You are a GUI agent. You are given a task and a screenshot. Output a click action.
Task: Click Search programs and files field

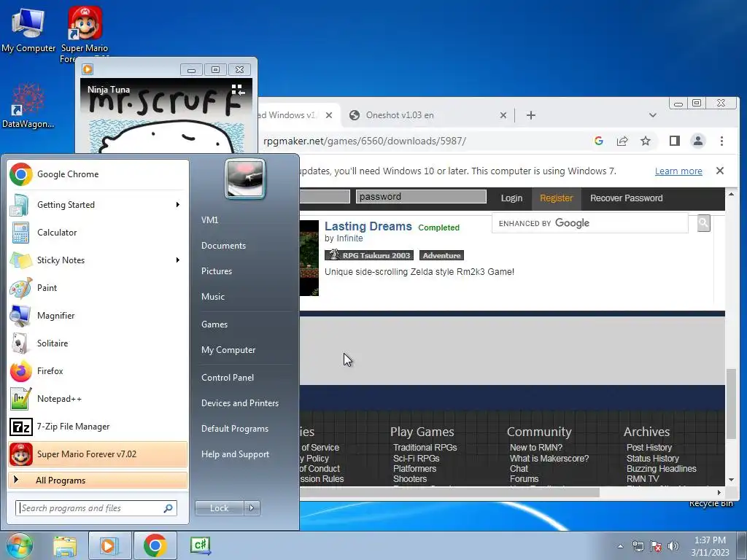click(x=96, y=508)
